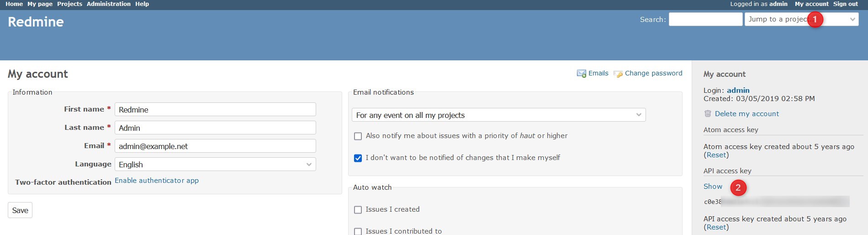Enable notifications for high priority issues checkbox
This screenshot has height=235, width=868.
[x=358, y=136]
